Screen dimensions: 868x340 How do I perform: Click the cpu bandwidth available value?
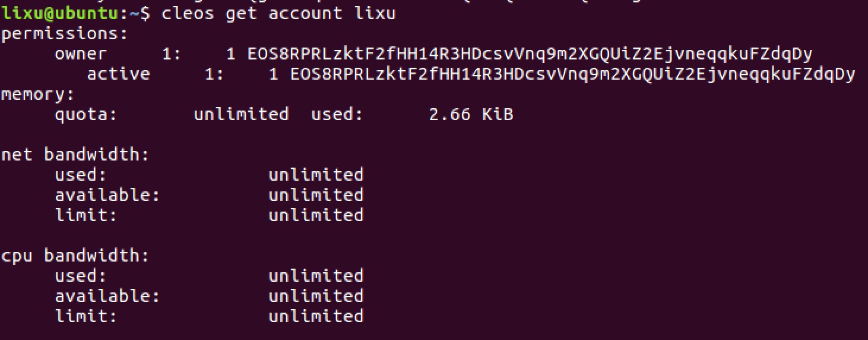(x=316, y=297)
